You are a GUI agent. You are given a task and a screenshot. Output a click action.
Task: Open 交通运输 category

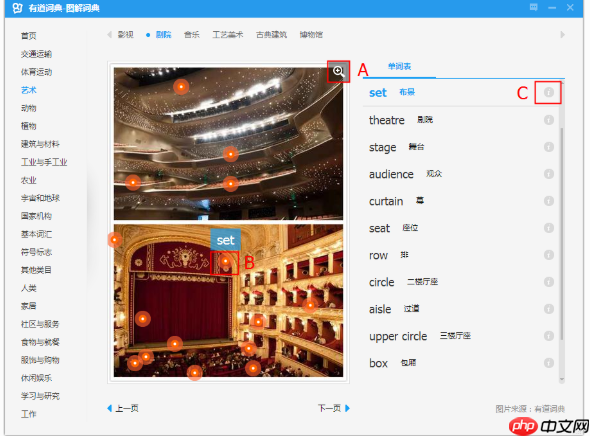[x=36, y=54]
